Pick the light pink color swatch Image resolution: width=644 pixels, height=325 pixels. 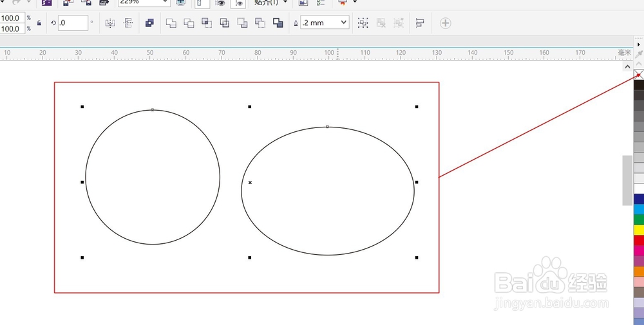coord(639,281)
